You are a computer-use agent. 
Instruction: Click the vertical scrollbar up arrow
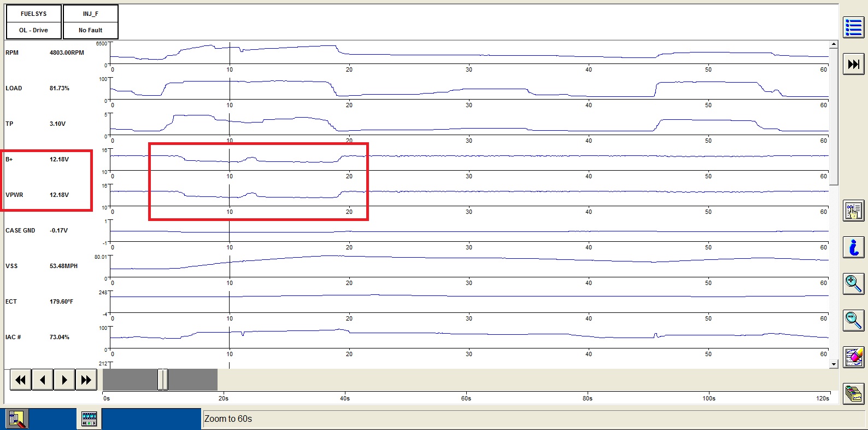pyautogui.click(x=834, y=44)
